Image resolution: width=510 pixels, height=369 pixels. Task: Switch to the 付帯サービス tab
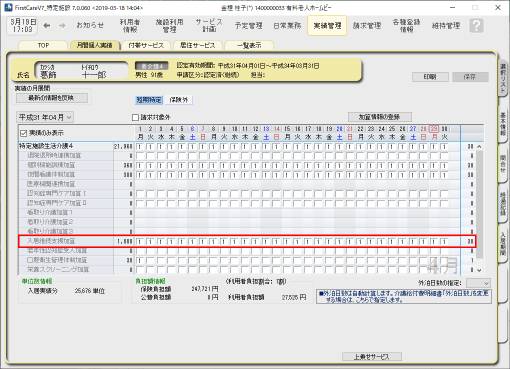coord(146,45)
